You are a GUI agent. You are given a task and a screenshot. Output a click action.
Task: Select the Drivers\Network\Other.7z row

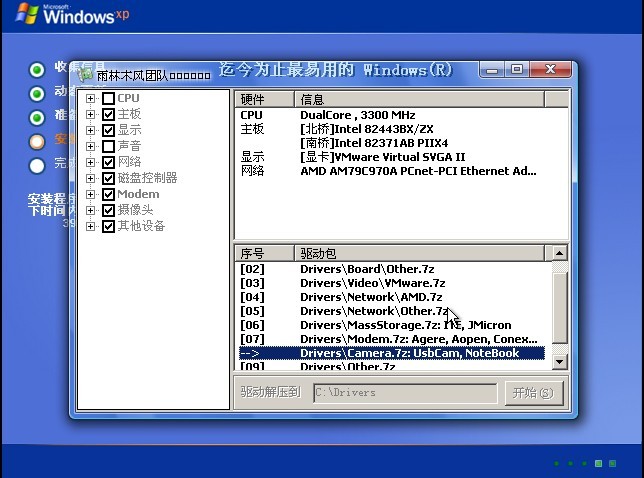click(392, 311)
